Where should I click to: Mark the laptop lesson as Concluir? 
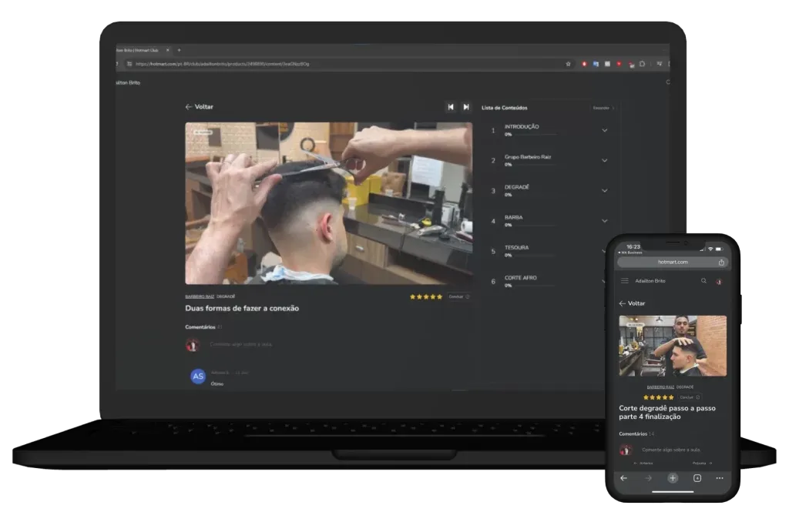coord(458,296)
